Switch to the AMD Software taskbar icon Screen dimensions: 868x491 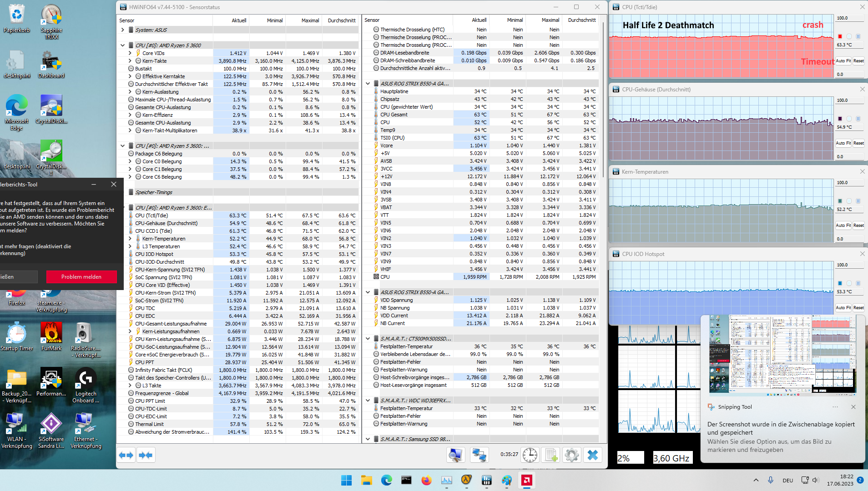(526, 480)
